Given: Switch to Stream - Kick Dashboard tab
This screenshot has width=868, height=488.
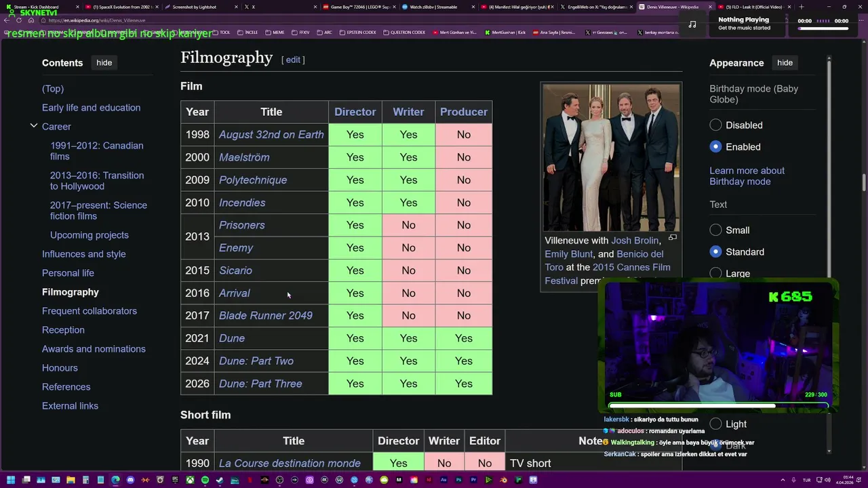Looking at the screenshot, I should point(41,7).
